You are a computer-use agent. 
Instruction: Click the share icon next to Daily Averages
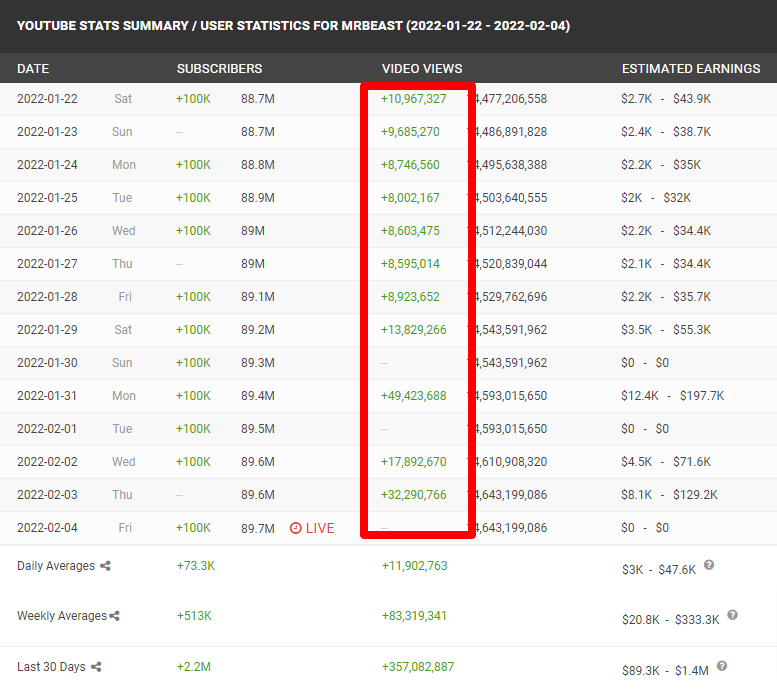pos(105,566)
